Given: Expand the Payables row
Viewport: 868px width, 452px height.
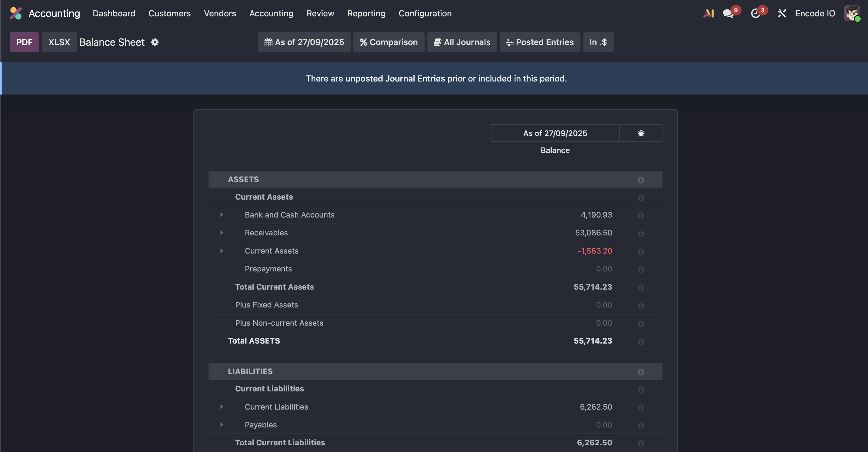Looking at the screenshot, I should pos(221,425).
